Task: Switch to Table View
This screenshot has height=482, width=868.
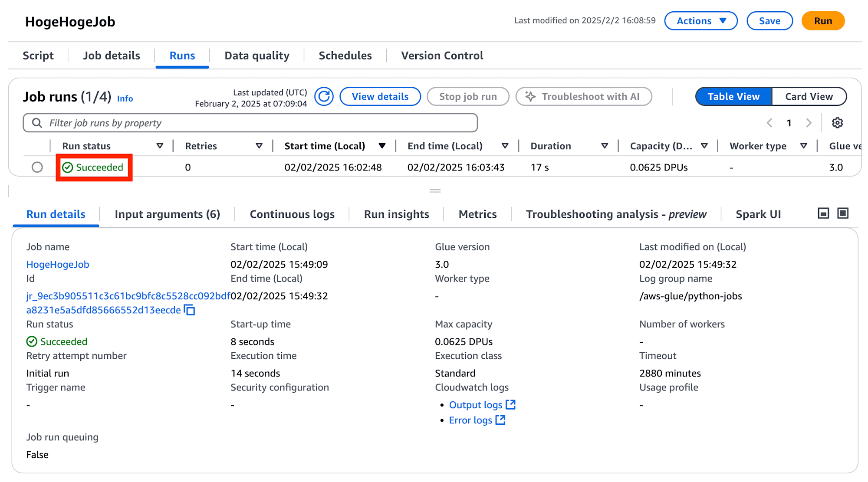Action: coord(733,96)
